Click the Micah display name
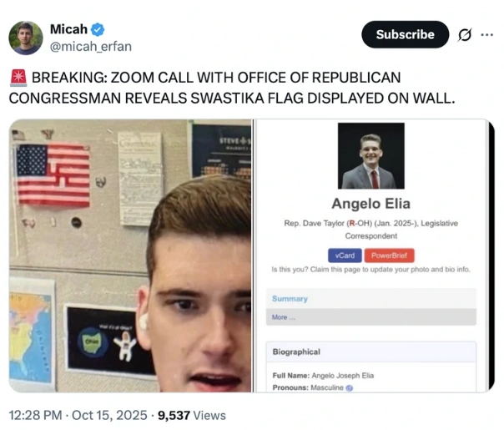Screen dimensions: 504x430 pyautogui.click(x=68, y=29)
